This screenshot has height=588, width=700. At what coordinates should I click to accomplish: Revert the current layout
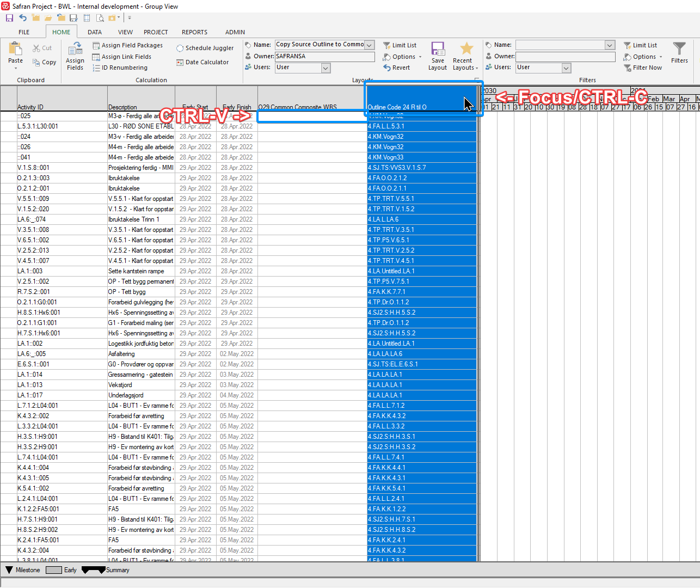(396, 68)
